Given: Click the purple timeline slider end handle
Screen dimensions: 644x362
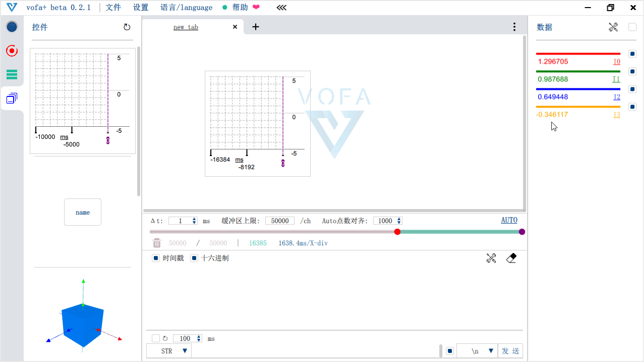Looking at the screenshot, I should click(x=522, y=232).
